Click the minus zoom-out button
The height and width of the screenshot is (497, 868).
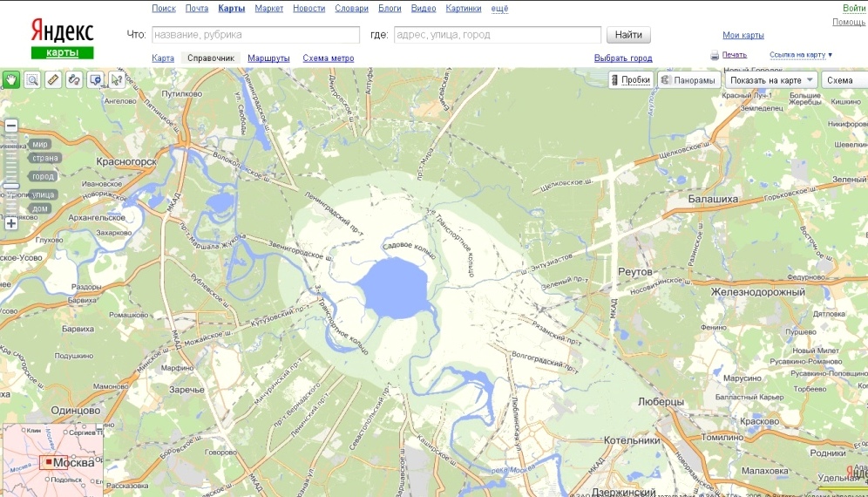click(x=11, y=126)
